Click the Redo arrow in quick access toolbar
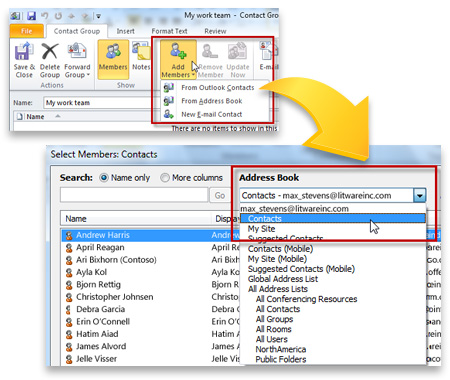The width and height of the screenshot is (450, 380). pyautogui.click(x=58, y=16)
